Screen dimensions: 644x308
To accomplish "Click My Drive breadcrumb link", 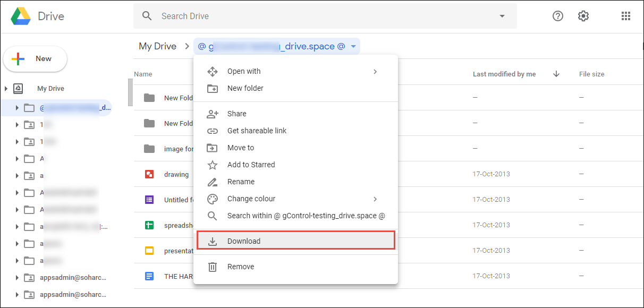I will coord(157,46).
